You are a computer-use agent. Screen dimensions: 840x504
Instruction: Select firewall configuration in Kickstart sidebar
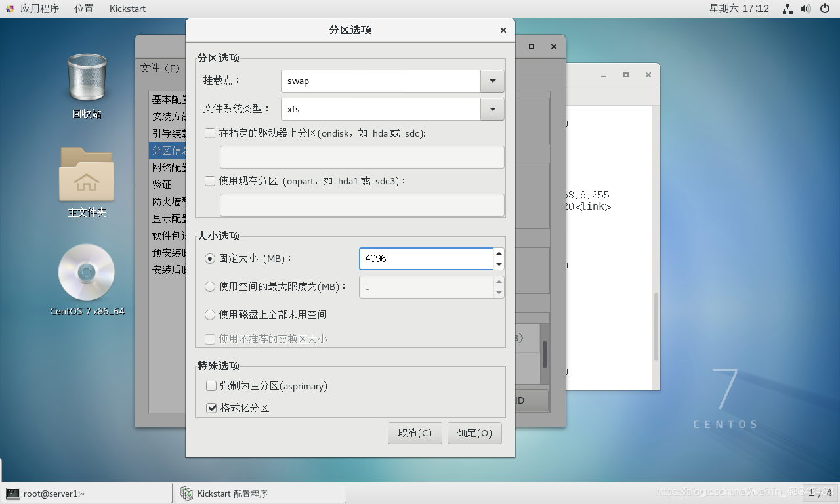169,201
